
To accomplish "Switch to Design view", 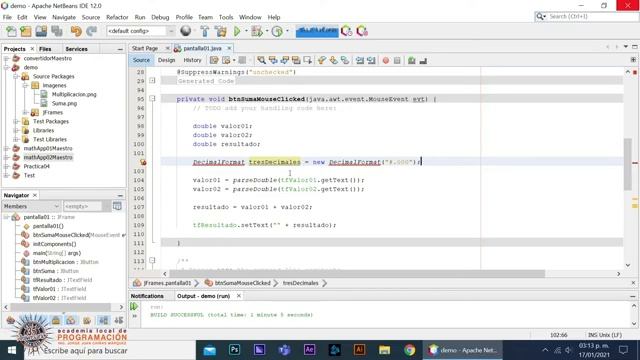I will click(167, 60).
